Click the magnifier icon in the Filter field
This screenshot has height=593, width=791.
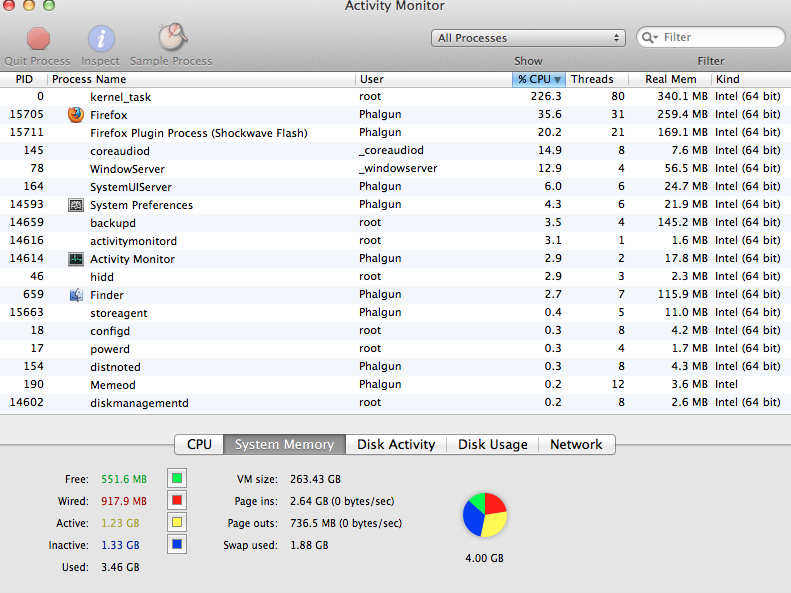click(x=650, y=37)
